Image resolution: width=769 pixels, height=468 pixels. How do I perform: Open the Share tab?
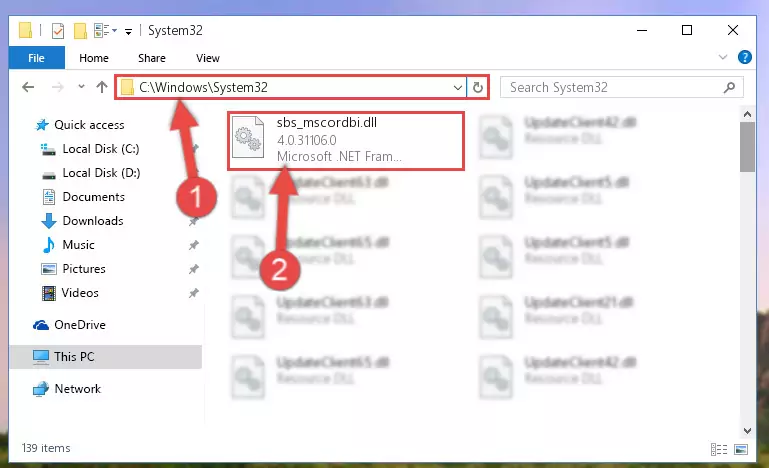point(152,58)
